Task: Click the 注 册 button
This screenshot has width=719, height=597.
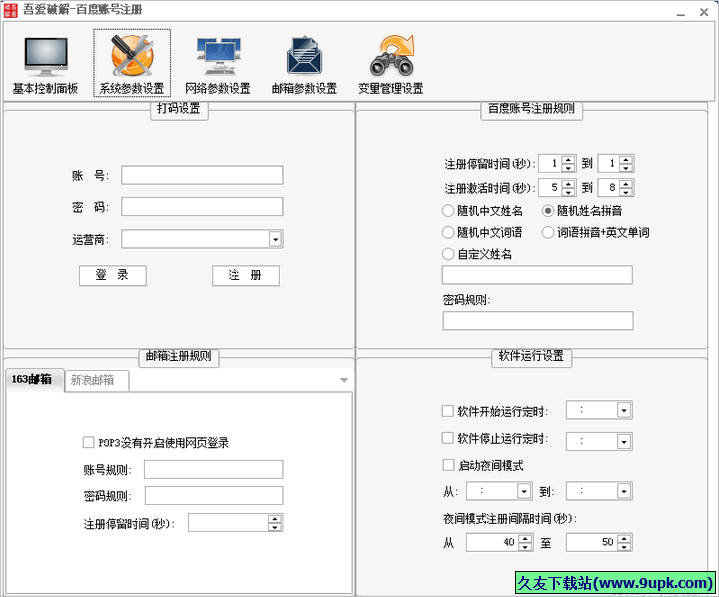Action: [x=246, y=276]
